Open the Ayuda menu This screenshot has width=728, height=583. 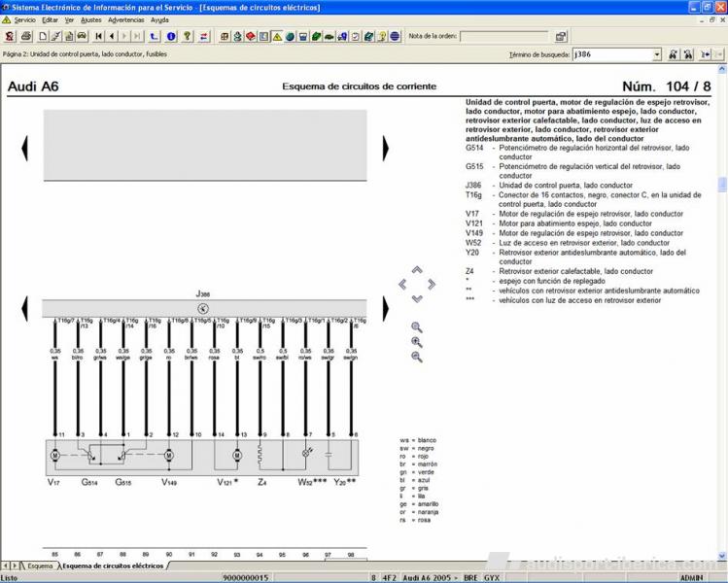pos(159,20)
